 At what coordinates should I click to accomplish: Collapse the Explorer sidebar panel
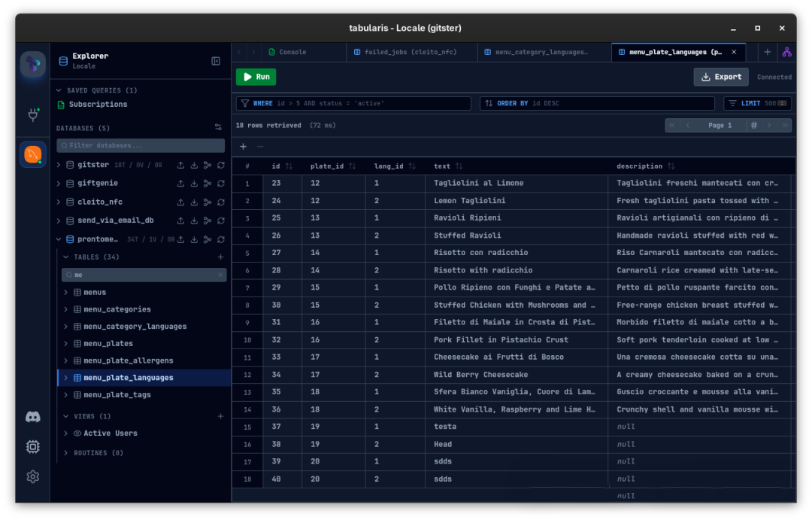216,61
